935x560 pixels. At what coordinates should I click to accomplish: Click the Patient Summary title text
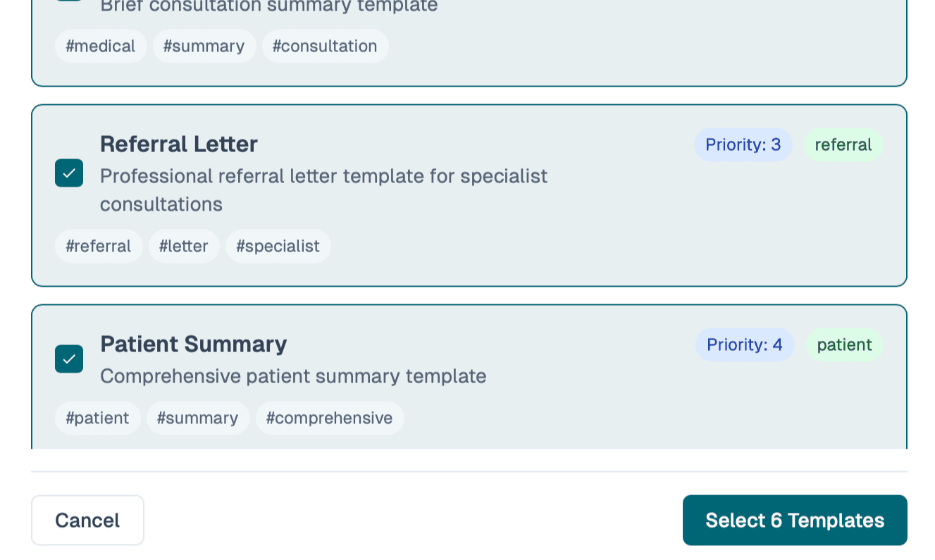(x=193, y=344)
